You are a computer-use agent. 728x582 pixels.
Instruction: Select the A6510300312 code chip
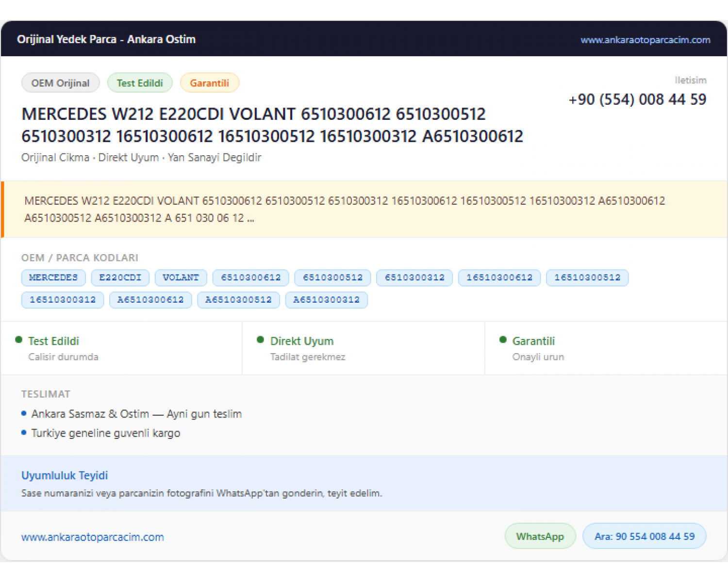(327, 300)
